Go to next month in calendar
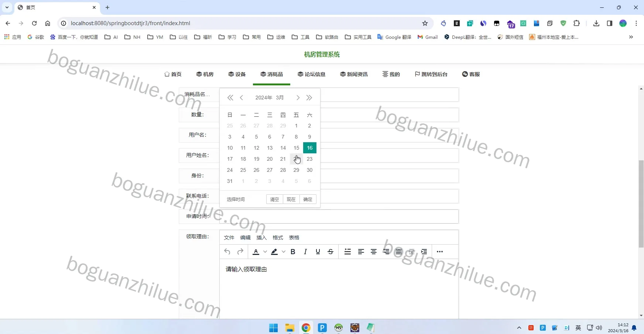 coord(298,98)
